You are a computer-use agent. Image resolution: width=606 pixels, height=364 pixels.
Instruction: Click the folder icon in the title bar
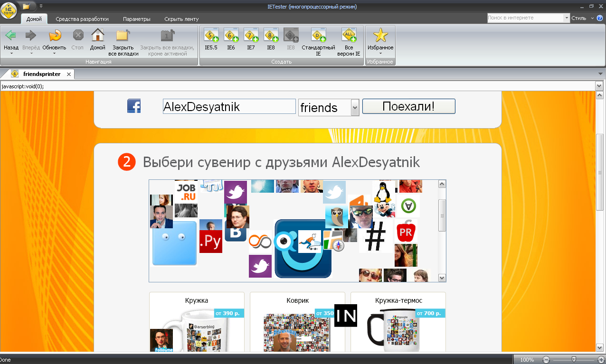click(26, 7)
